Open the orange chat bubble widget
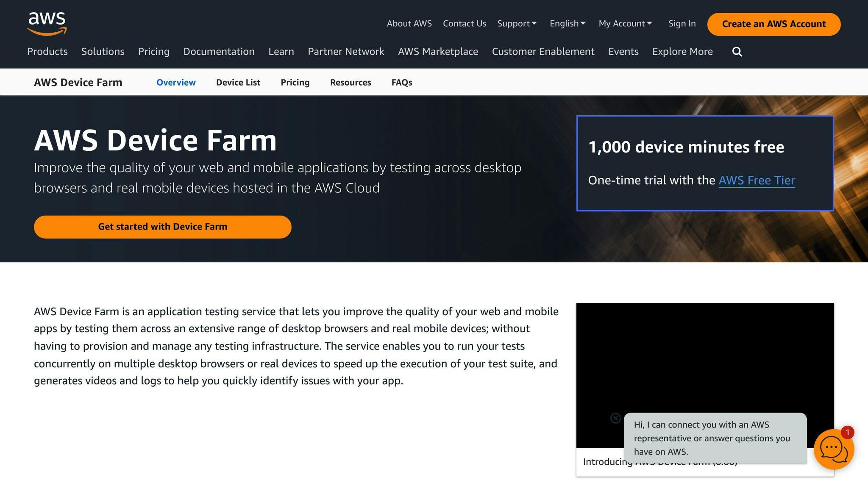Screen dimensions: 868x488 pyautogui.click(x=834, y=449)
